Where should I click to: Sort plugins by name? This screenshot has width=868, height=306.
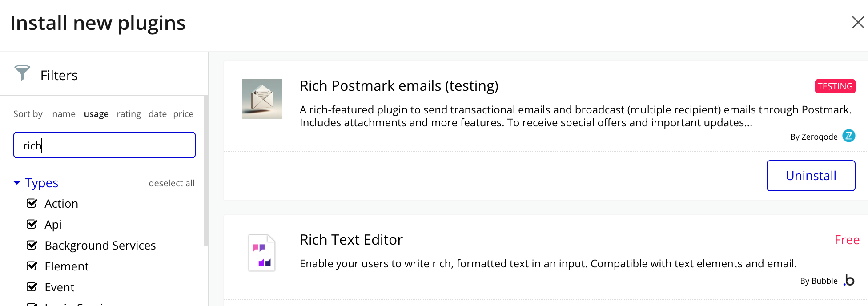point(64,114)
